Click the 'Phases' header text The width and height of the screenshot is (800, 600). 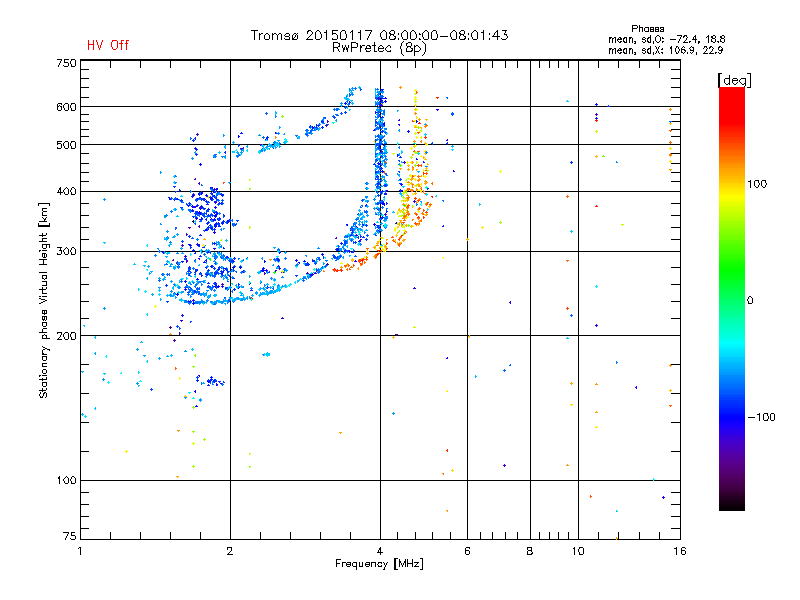[647, 29]
